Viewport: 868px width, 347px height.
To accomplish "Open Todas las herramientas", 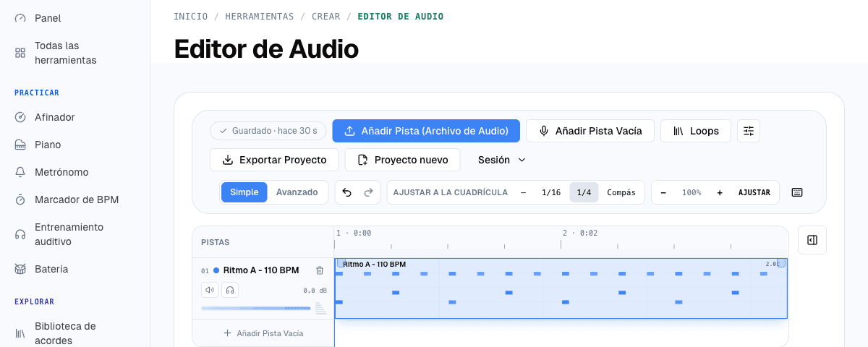I will tap(75, 53).
